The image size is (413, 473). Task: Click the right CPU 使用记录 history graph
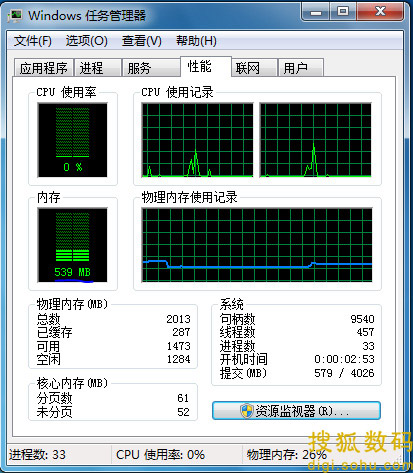315,140
